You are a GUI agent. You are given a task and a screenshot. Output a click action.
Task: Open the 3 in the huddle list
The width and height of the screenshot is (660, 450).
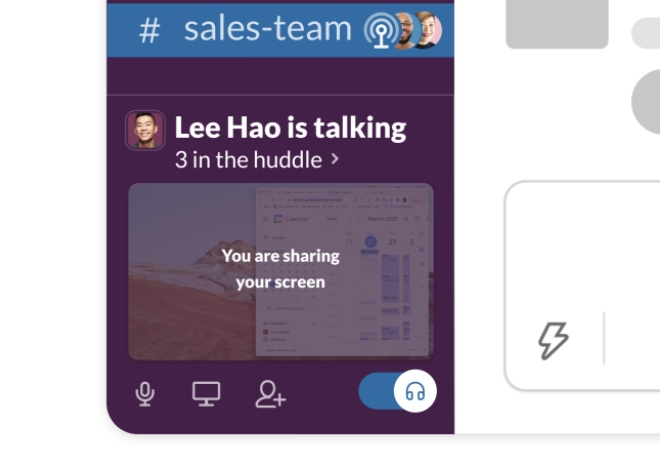tap(257, 160)
